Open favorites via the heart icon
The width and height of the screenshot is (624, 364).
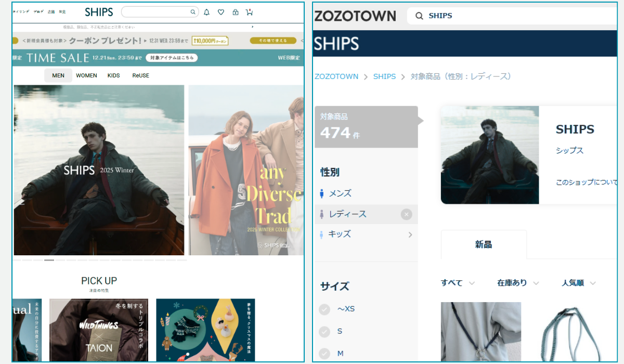pyautogui.click(x=221, y=12)
